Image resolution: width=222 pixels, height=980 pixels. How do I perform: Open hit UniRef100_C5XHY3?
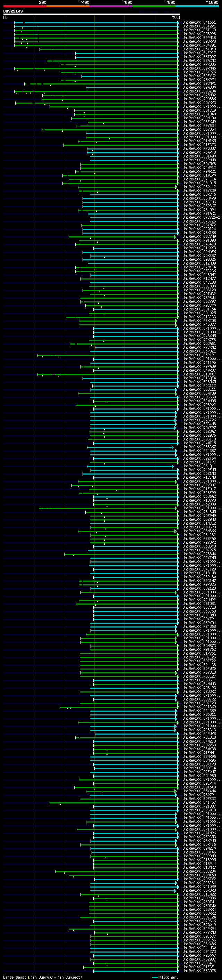click(x=199, y=49)
